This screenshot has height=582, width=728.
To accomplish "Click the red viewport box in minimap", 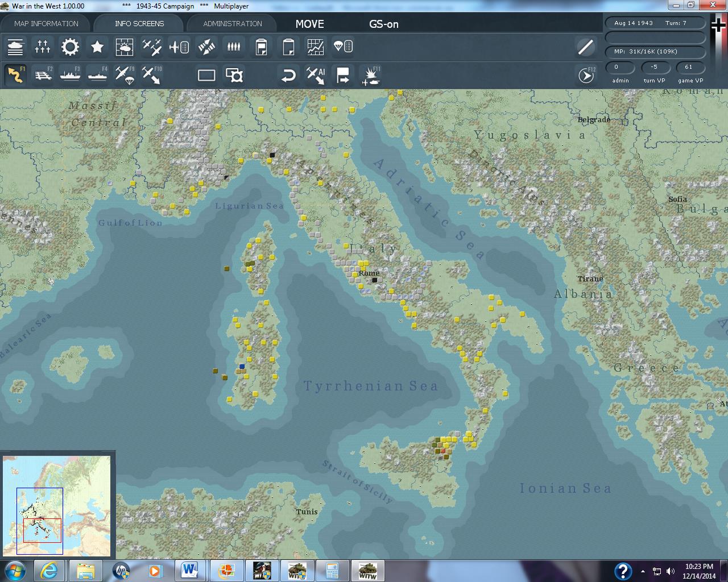I will point(43,530).
